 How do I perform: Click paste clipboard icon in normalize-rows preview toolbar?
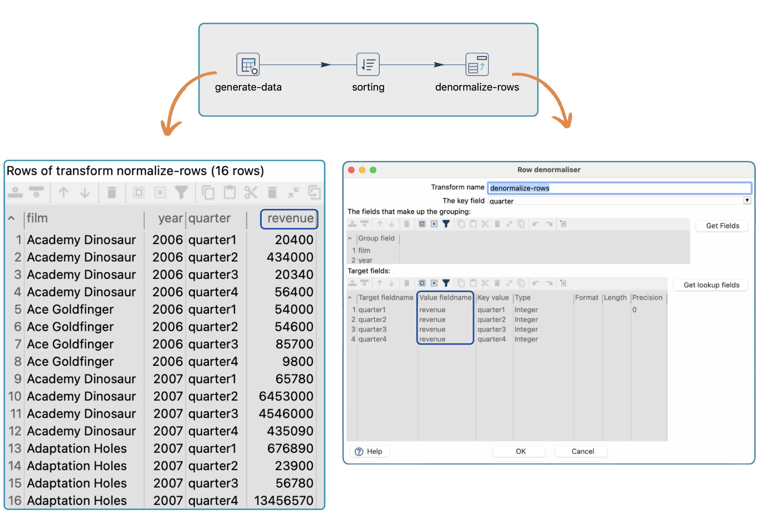(x=230, y=192)
